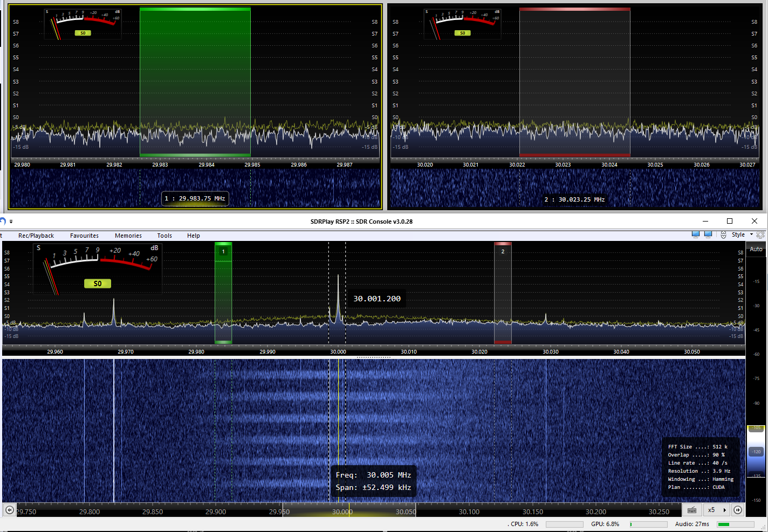Open the Memories menu
Viewport: 768px width, 532px height.
pos(128,236)
